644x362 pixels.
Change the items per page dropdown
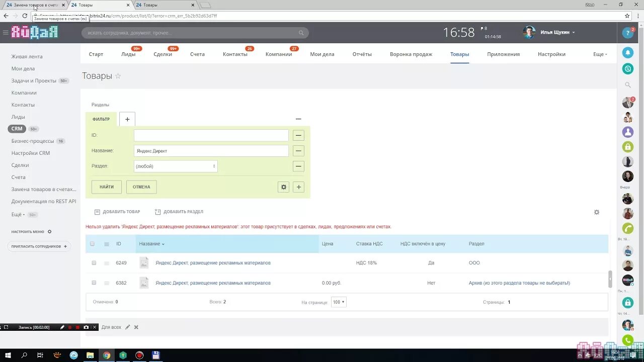point(339,302)
